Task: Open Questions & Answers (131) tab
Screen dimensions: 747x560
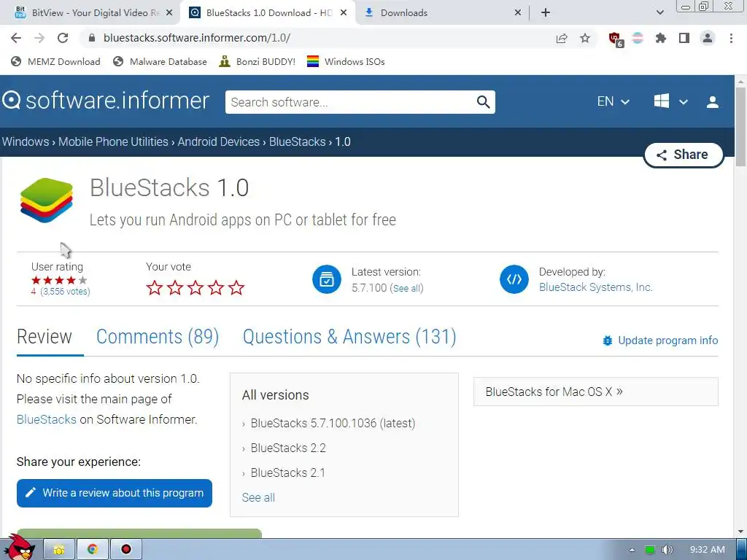Action: [349, 337]
